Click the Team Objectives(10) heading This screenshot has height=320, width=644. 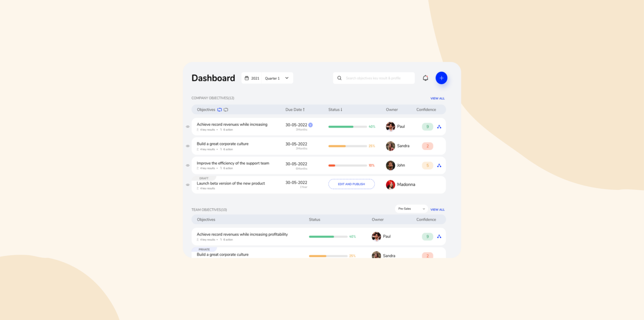click(209, 210)
